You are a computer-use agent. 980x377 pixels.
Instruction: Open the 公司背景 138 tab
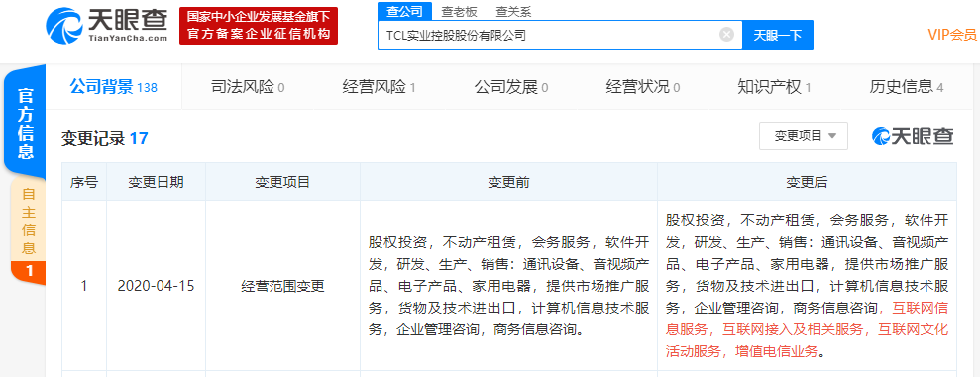point(113,87)
